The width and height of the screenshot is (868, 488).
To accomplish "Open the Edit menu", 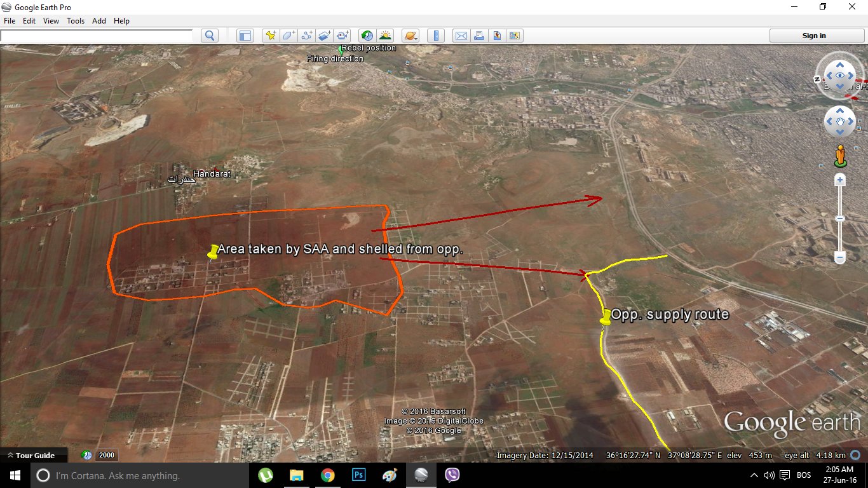I will point(29,21).
